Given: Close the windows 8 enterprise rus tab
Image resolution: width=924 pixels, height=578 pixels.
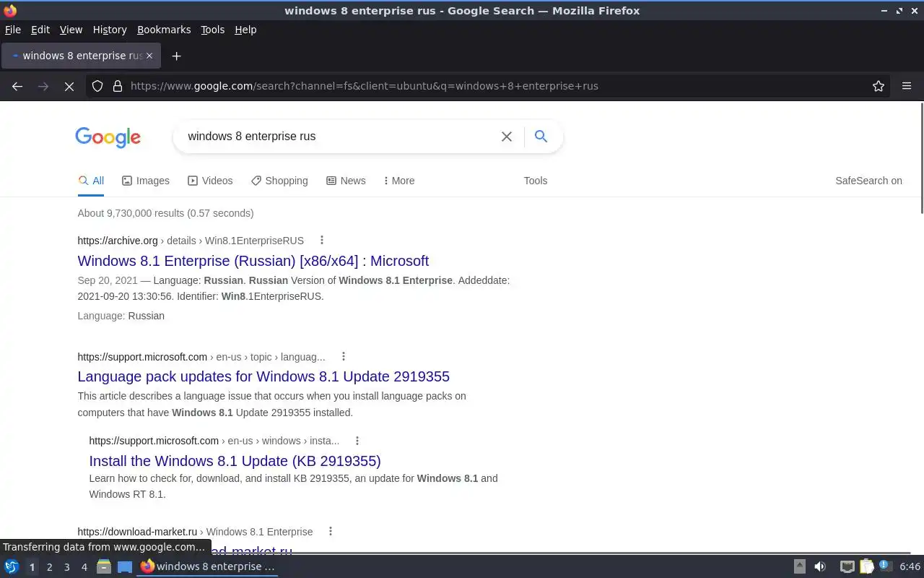Looking at the screenshot, I should tap(149, 56).
